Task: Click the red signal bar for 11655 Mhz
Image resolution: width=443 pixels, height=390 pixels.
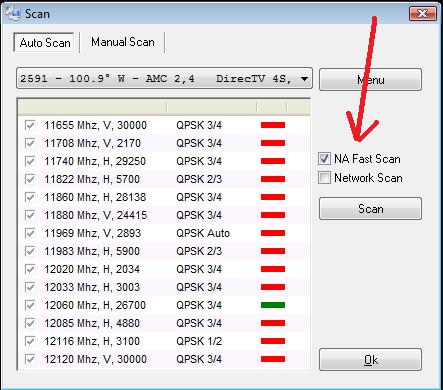Action: tap(273, 125)
